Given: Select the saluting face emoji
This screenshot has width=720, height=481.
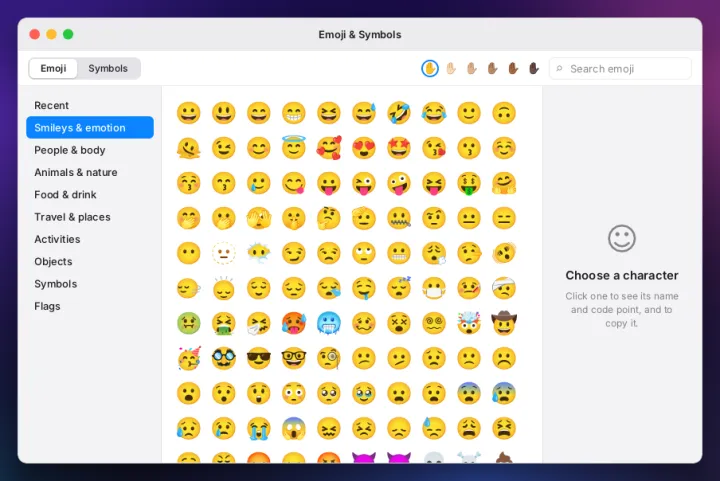Looking at the screenshot, I should [x=364, y=218].
